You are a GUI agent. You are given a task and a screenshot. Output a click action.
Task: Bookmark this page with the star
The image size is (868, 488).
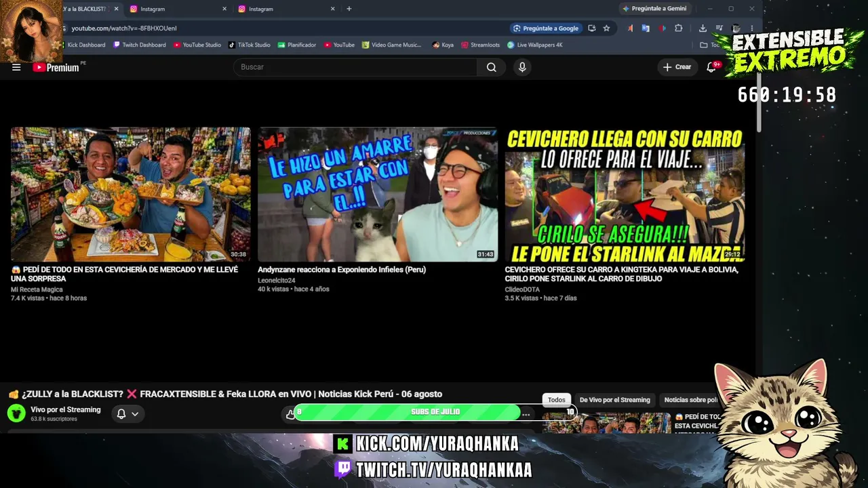tap(606, 28)
